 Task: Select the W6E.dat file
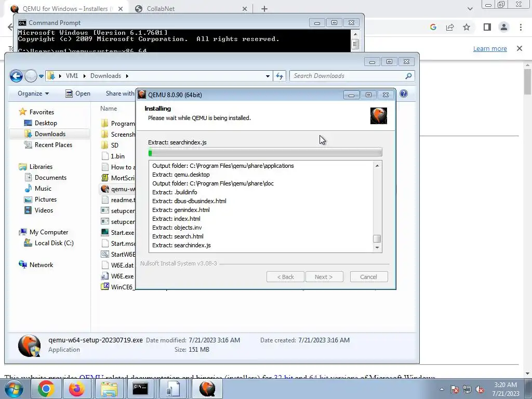(x=117, y=265)
